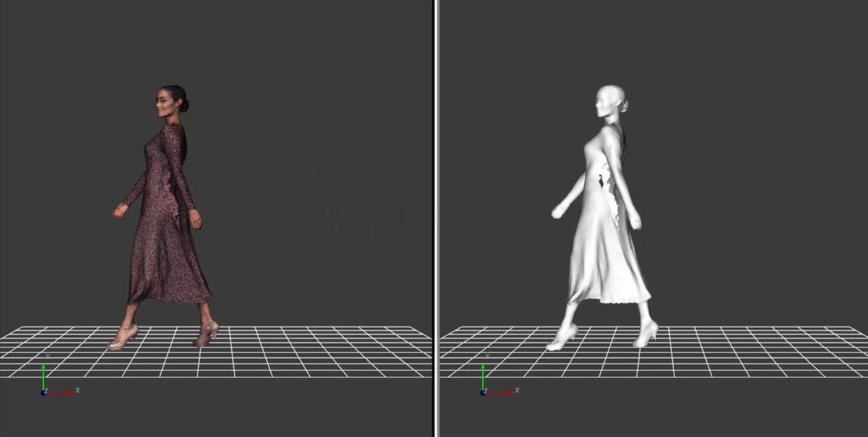
Task: Click the white mesh model's dress hem
Action: click(608, 295)
